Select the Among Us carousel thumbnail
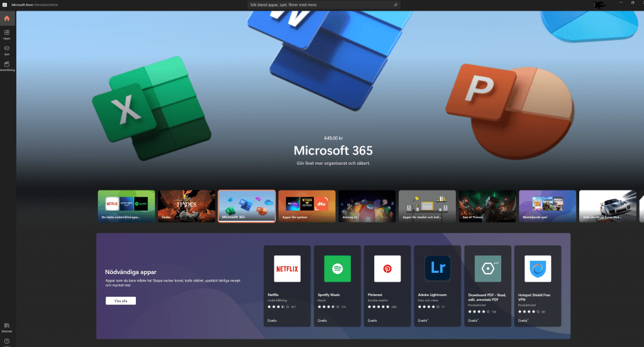The height and width of the screenshot is (347, 644). 367,206
